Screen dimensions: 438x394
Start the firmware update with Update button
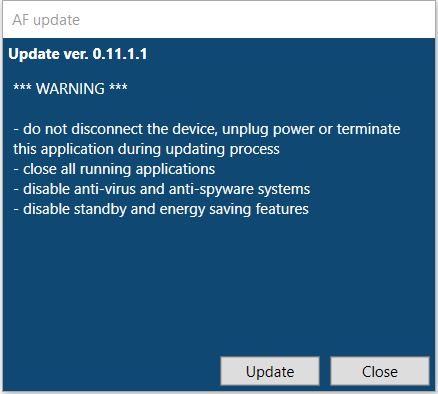tap(270, 371)
